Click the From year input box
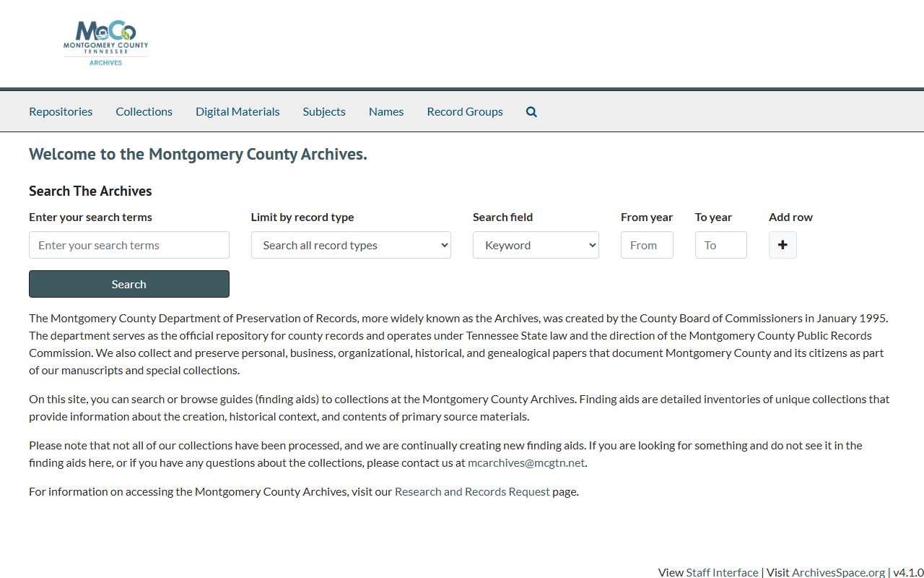Viewport: 924px width, 578px height. [x=647, y=245]
